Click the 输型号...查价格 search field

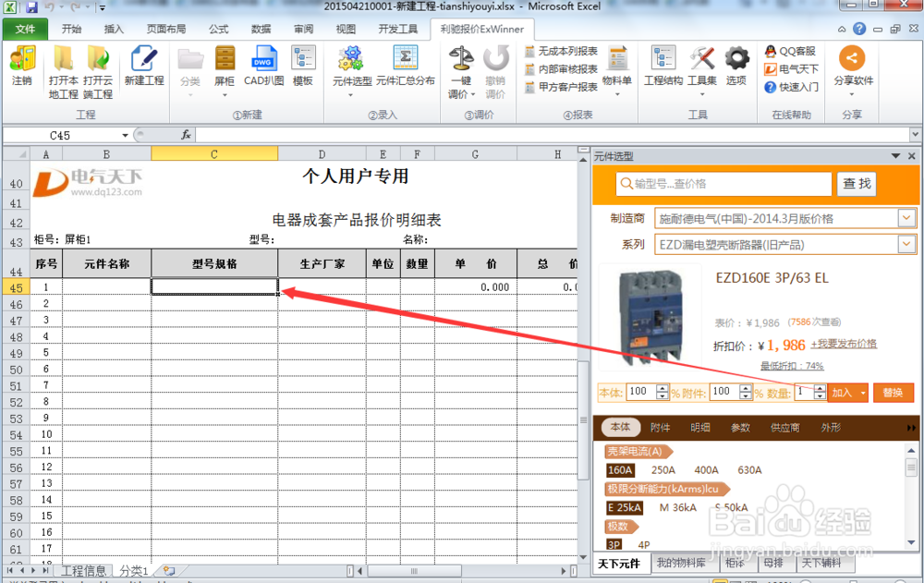[723, 184]
